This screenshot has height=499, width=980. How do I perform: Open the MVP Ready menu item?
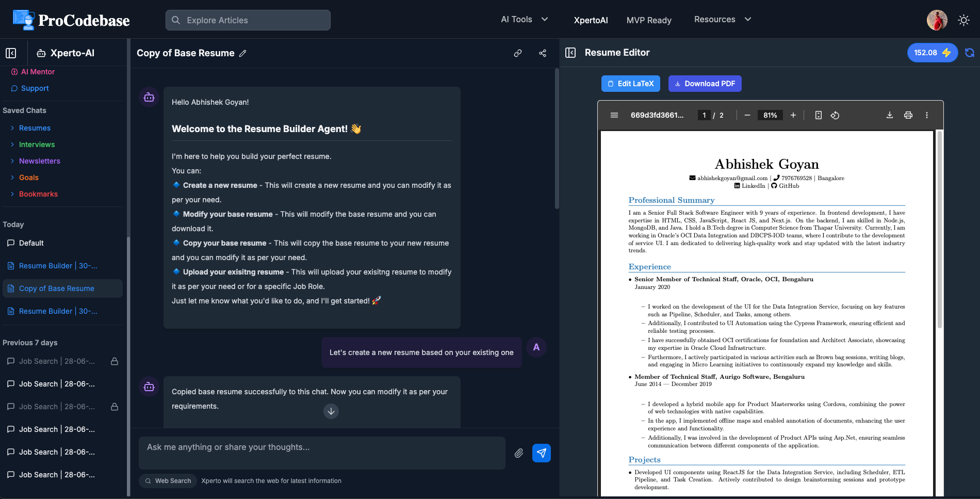click(649, 20)
